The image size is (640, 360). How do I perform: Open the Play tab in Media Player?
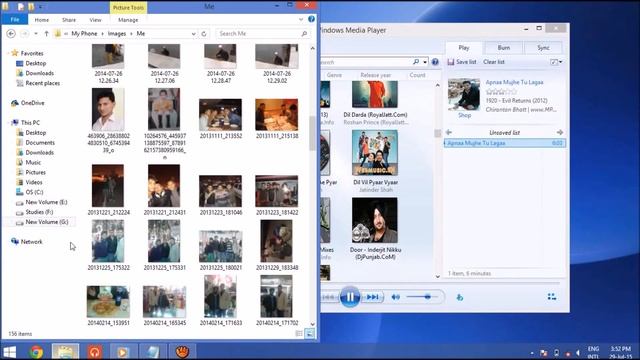pyautogui.click(x=464, y=48)
